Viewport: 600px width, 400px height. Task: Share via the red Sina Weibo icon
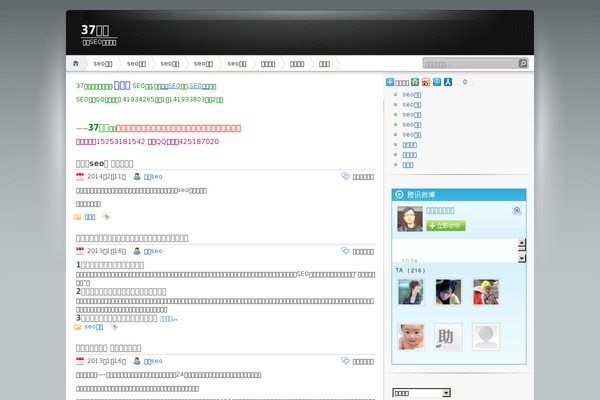(426, 82)
